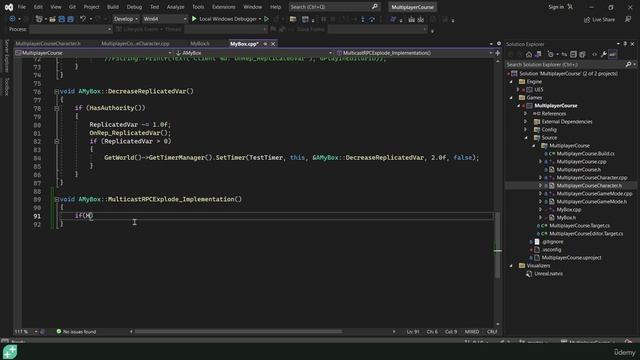Select MultiplayerCourse.uproject file

(571, 258)
